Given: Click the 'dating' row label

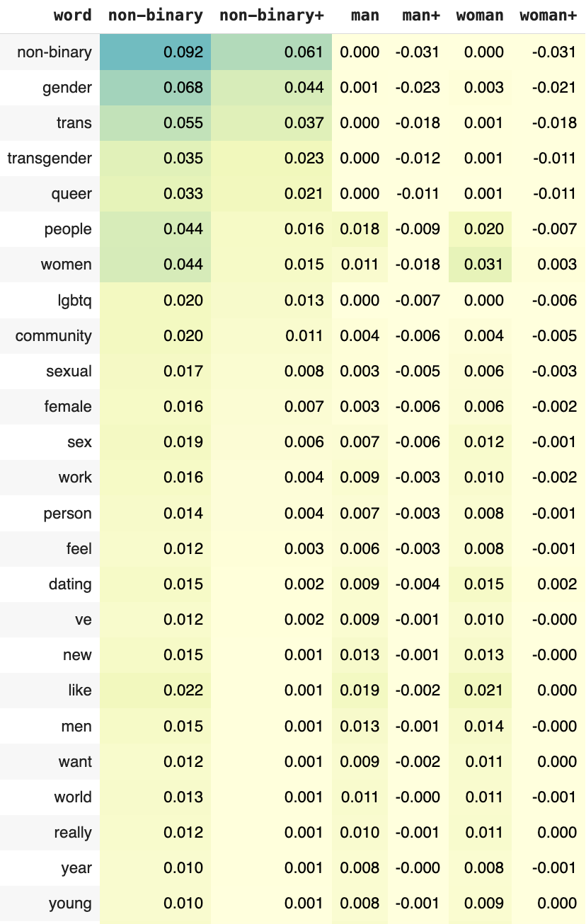Looking at the screenshot, I should tap(70, 584).
